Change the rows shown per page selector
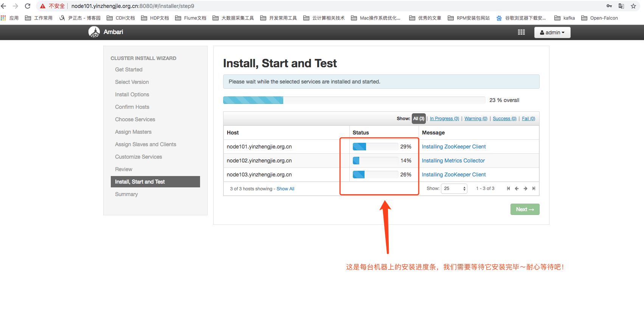This screenshot has height=309, width=644. pos(454,188)
